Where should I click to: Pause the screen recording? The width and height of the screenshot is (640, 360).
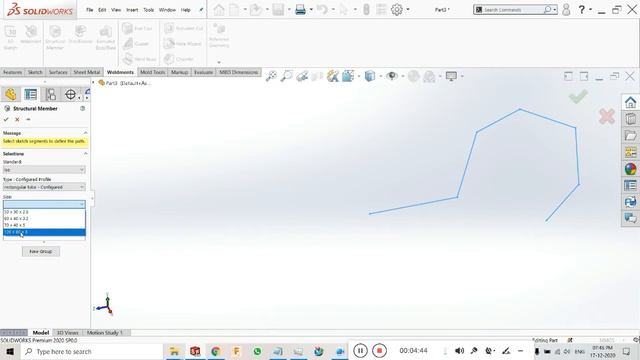(360, 351)
